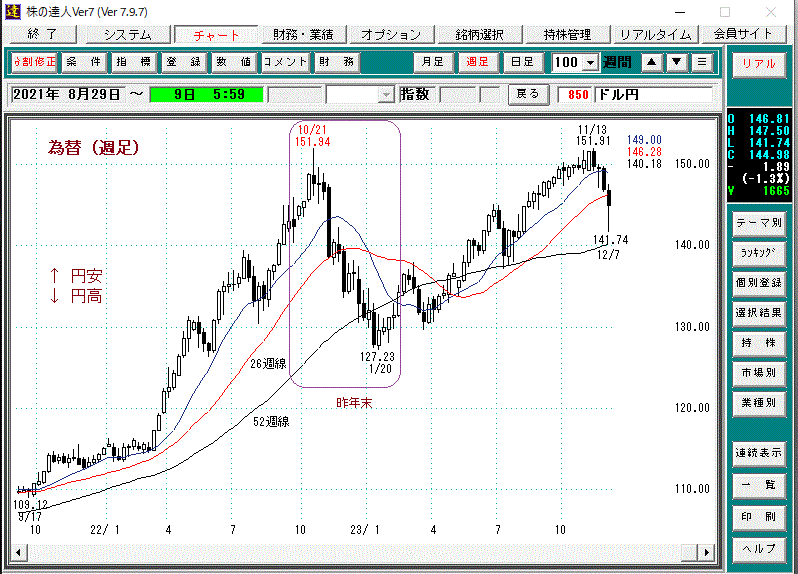Click the 分割修正 toolbar button

tap(34, 62)
